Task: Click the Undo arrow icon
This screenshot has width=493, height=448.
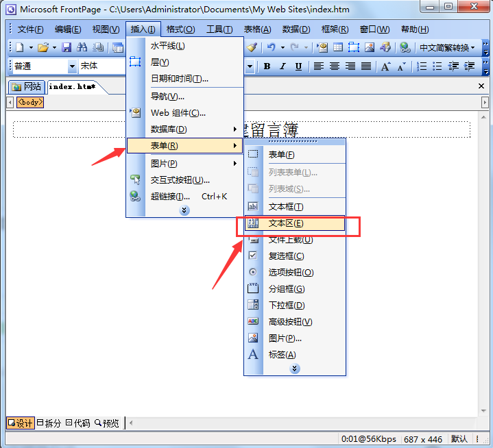Action: coord(271,47)
